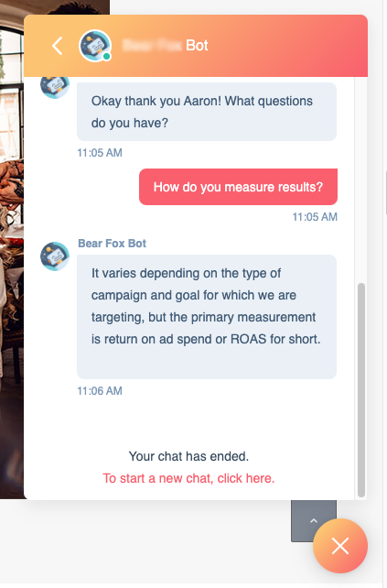Image resolution: width=387 pixels, height=588 pixels.
Task: Click the 11:05 AM timestamp under user message
Action: pyautogui.click(x=315, y=217)
